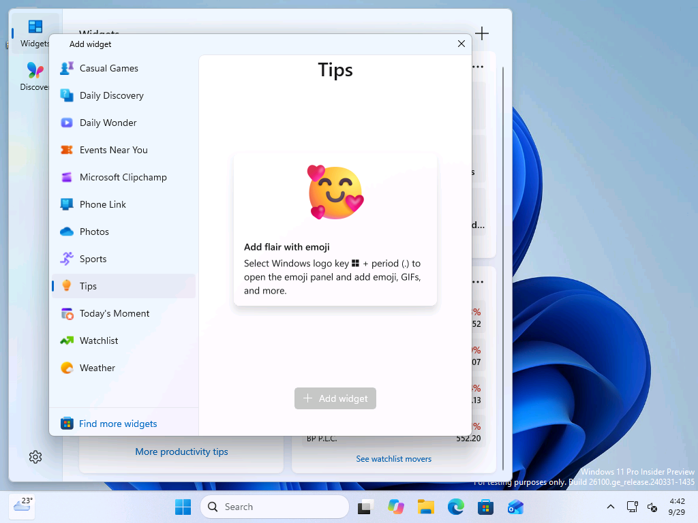
Task: Select Microsoft Clipchamp label in list
Action: point(123,177)
